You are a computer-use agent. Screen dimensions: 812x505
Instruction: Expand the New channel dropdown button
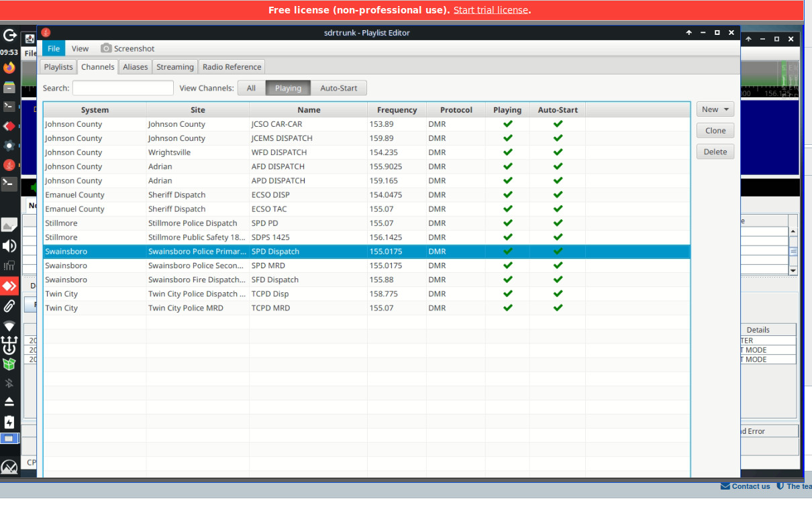click(715, 109)
